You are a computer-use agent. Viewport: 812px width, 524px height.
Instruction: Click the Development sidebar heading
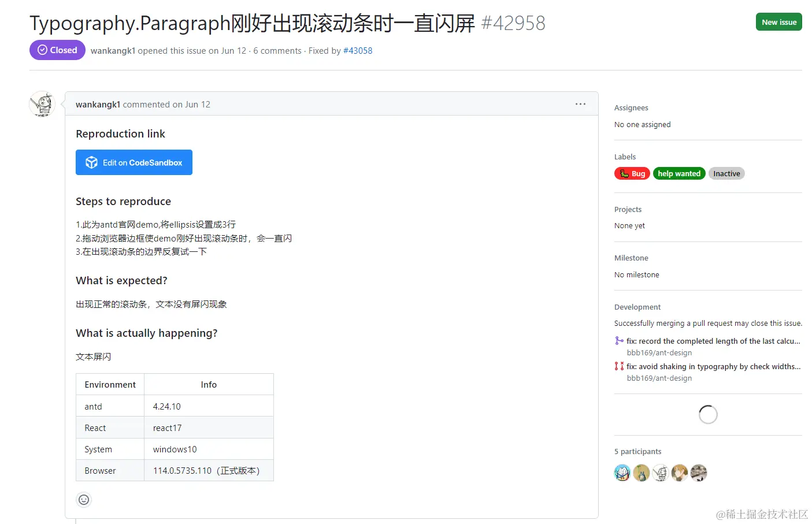[637, 307]
